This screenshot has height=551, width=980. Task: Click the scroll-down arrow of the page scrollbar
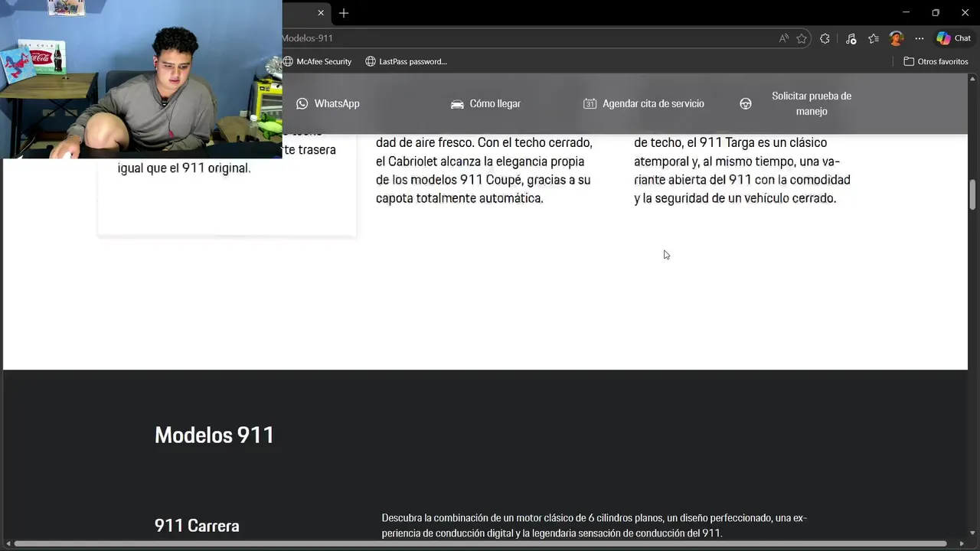[973, 533]
